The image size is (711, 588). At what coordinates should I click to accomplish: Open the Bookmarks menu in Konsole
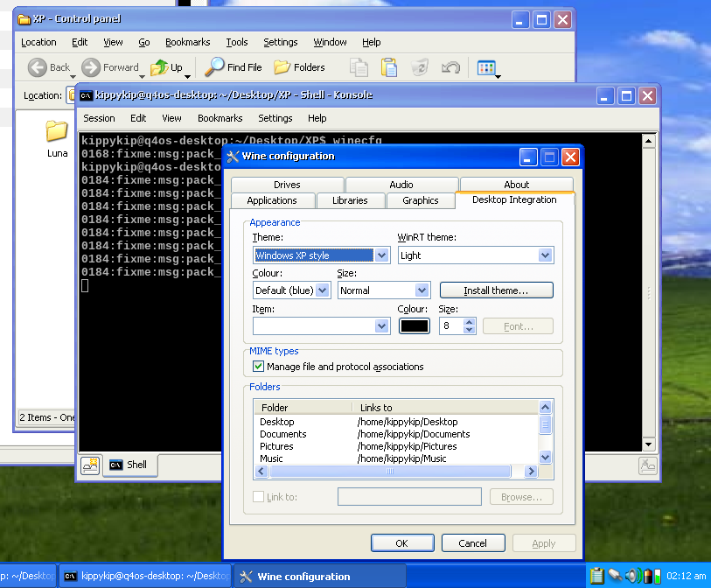click(x=220, y=118)
